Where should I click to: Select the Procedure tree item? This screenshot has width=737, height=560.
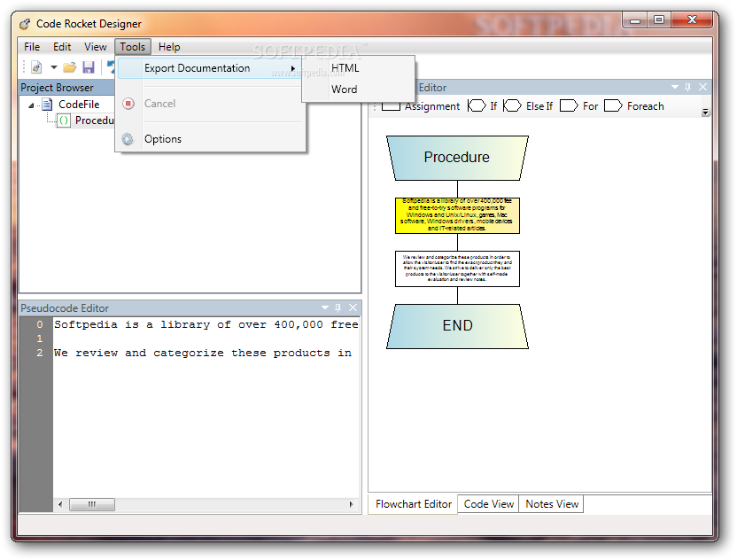[95, 121]
